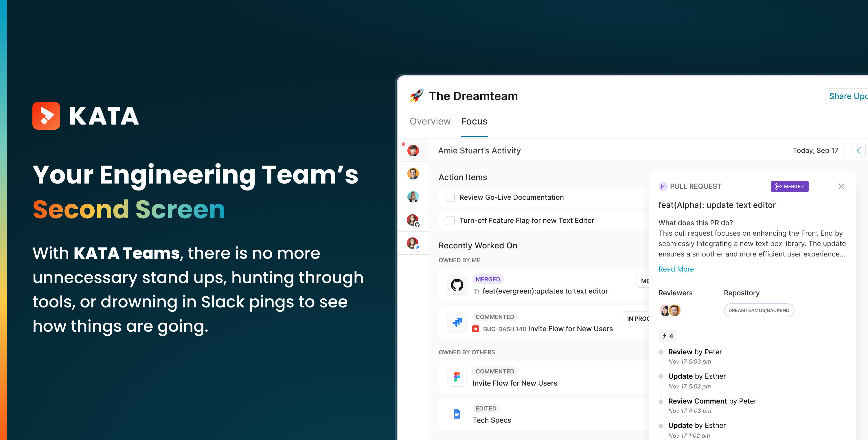Viewport: 868px width, 440px height.
Task: Click the IN PROGRESS status button
Action: coord(636,318)
